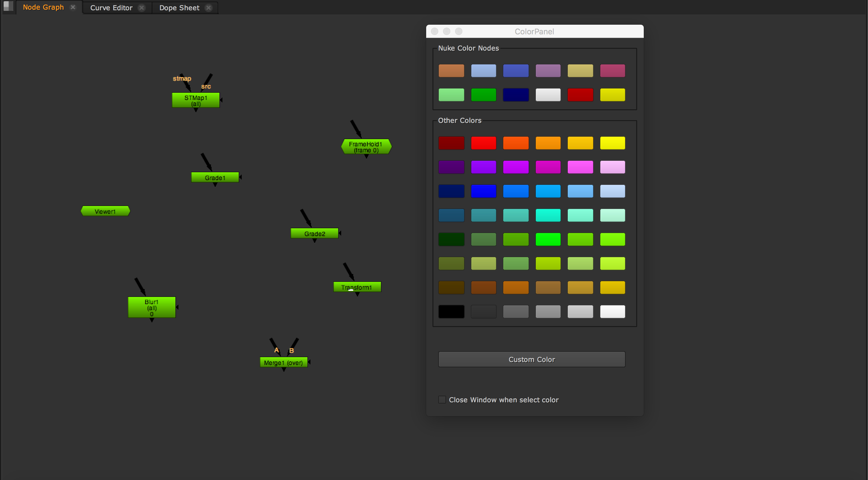Close the Node Graph tab
Image resolution: width=868 pixels, height=480 pixels.
click(73, 7)
